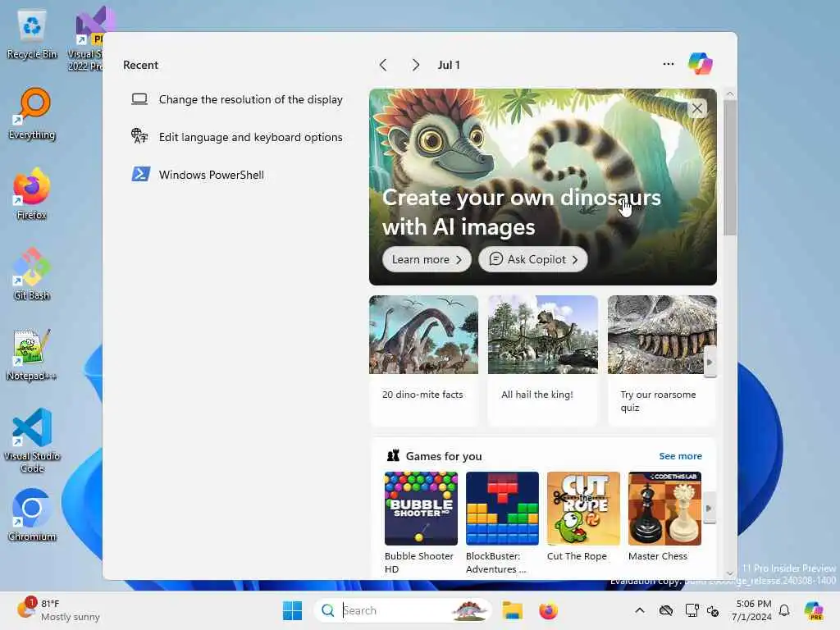The width and height of the screenshot is (840, 630).
Task: Open Master Chess game
Action: (664, 517)
